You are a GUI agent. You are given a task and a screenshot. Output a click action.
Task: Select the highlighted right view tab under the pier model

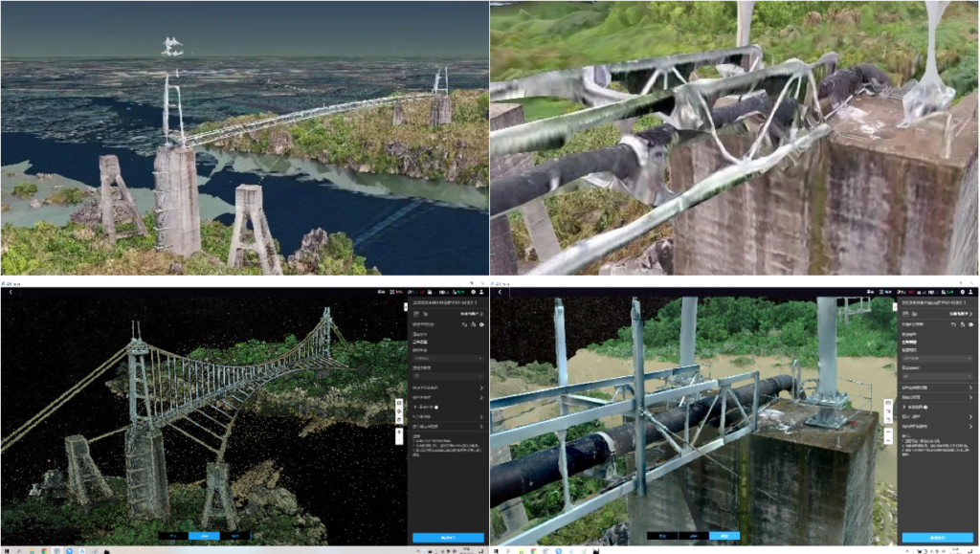724,536
